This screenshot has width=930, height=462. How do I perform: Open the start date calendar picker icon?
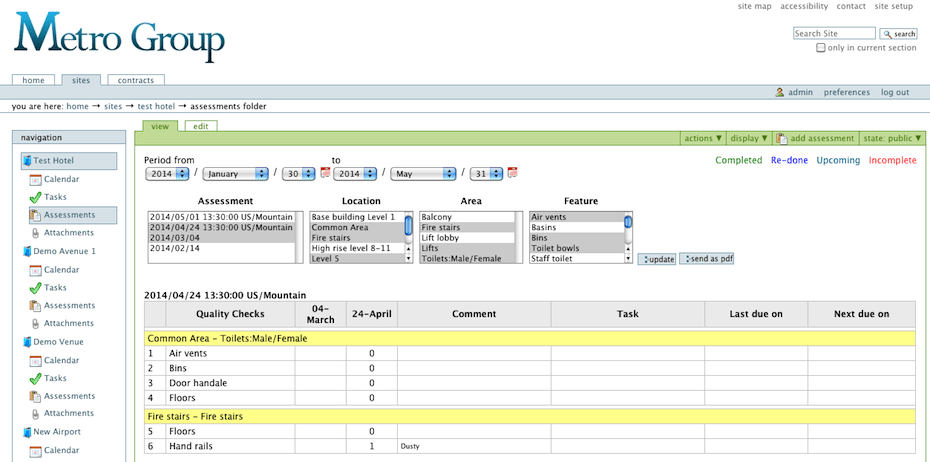coord(325,173)
